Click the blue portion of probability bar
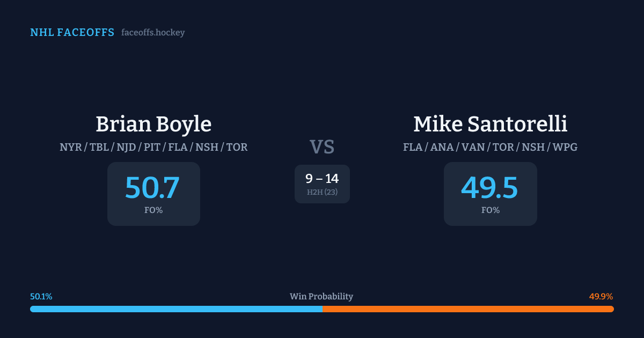Viewport: 644px width, 338px height. [x=176, y=309]
